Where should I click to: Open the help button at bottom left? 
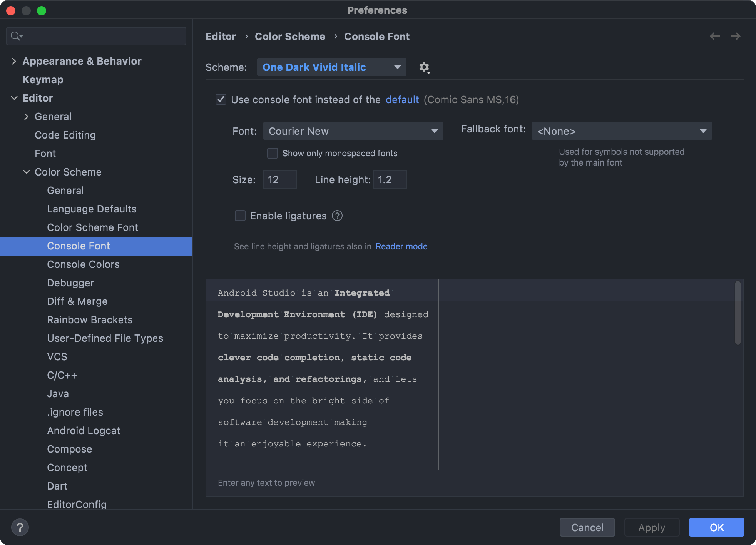coord(20,527)
